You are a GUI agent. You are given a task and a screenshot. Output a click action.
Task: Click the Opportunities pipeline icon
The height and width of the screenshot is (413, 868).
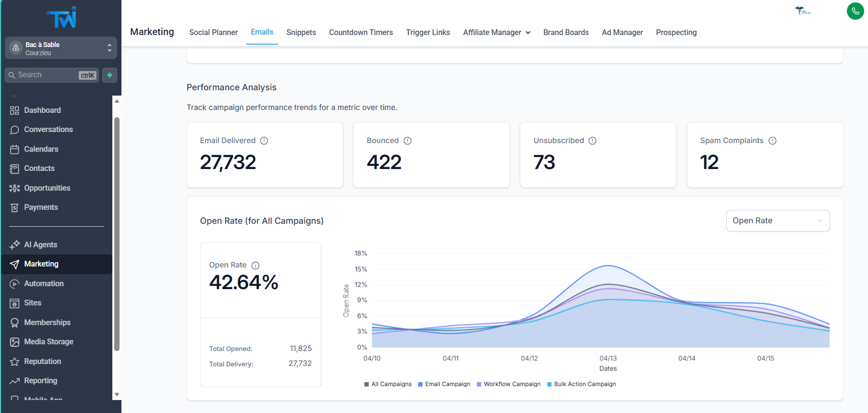[14, 188]
